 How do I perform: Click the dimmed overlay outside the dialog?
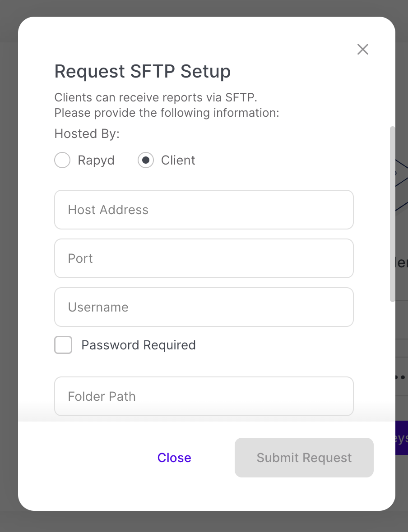[8, 271]
